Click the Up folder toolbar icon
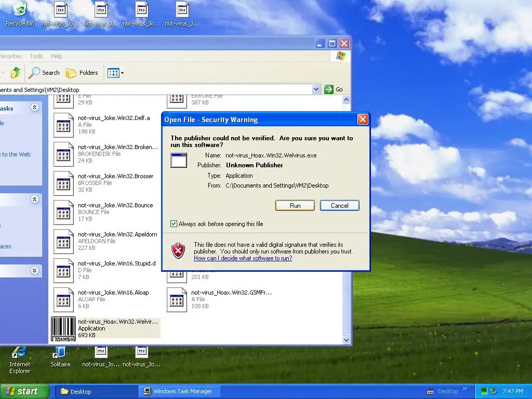This screenshot has width=532, height=399. [x=15, y=73]
